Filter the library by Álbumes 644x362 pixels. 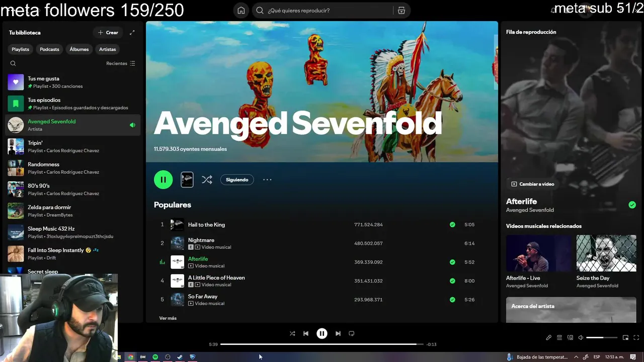79,49
